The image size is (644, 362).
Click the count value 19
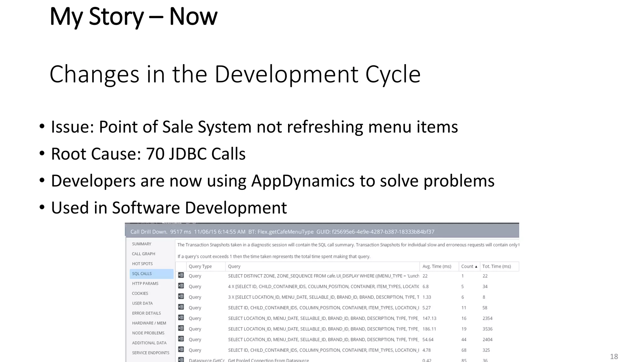(464, 329)
